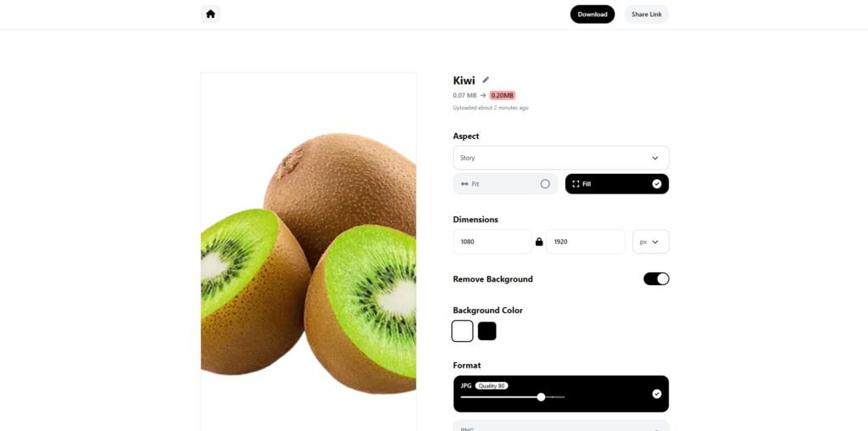Click the Quality 80 badge
Viewport: 868px width, 431px height.
coord(492,385)
